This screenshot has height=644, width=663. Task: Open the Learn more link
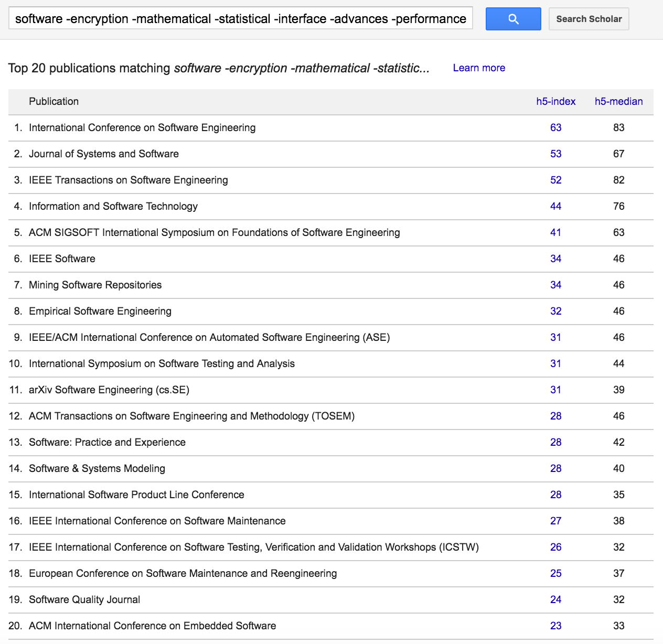(x=479, y=68)
